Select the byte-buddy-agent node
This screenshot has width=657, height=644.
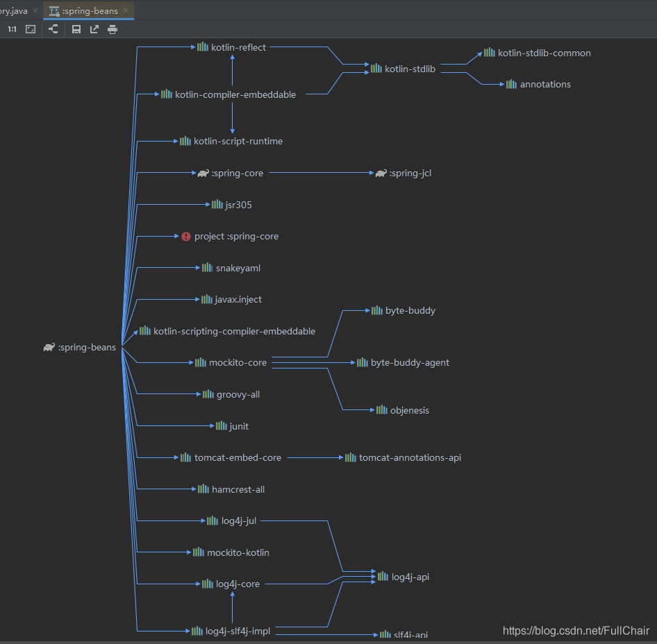(403, 363)
